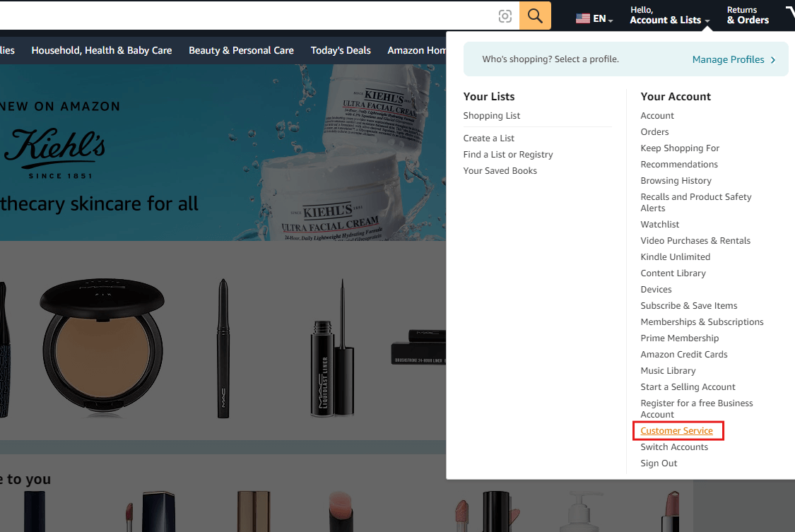
Task: Open Your Saved Books
Action: [500, 171]
